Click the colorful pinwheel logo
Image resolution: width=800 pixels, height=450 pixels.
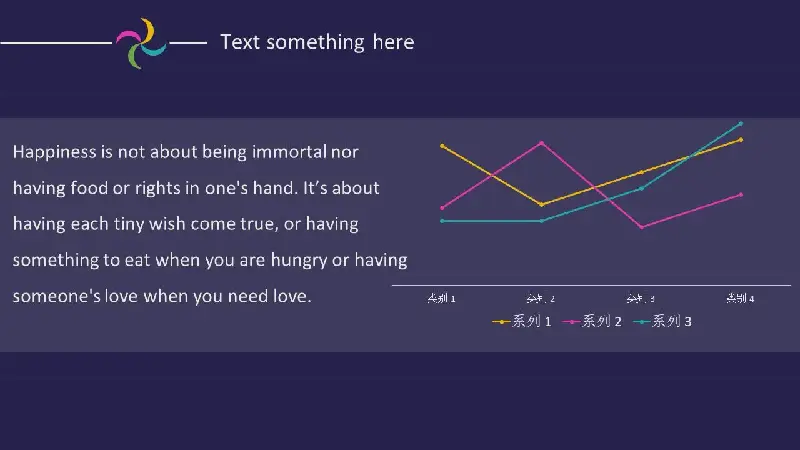tap(141, 43)
